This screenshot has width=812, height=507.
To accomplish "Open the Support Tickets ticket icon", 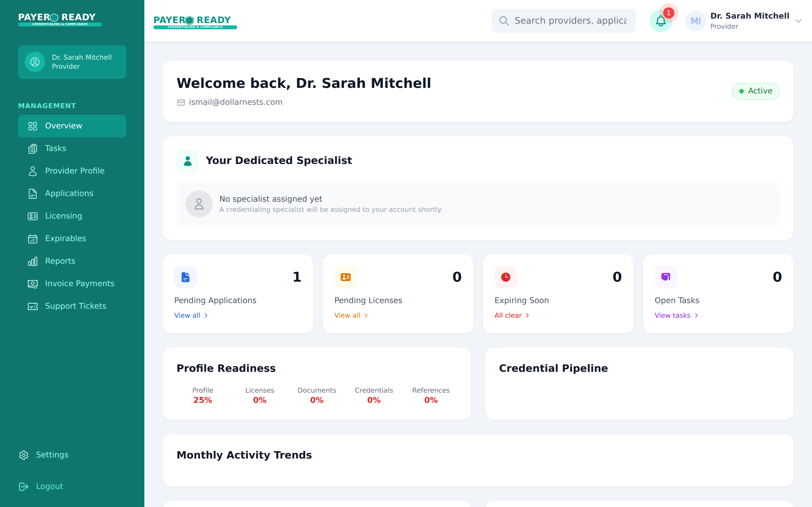I will [32, 306].
